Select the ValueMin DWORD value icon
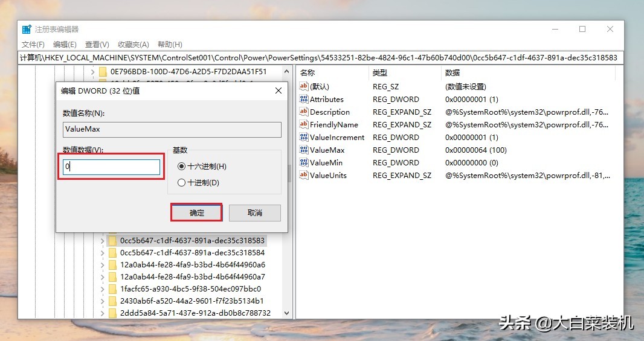Image resolution: width=644 pixels, height=341 pixels. click(x=303, y=162)
